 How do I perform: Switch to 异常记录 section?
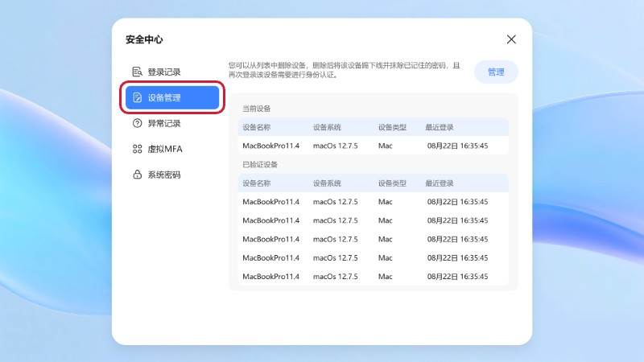pyautogui.click(x=163, y=123)
